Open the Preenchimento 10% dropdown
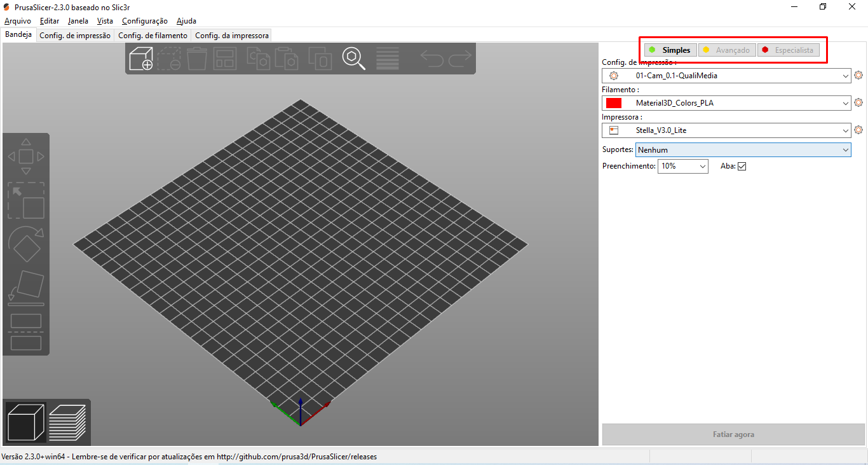The height and width of the screenshot is (465, 868). pos(682,166)
